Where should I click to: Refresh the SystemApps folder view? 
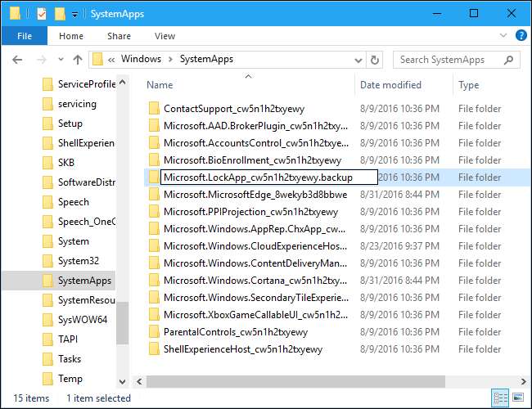point(375,60)
